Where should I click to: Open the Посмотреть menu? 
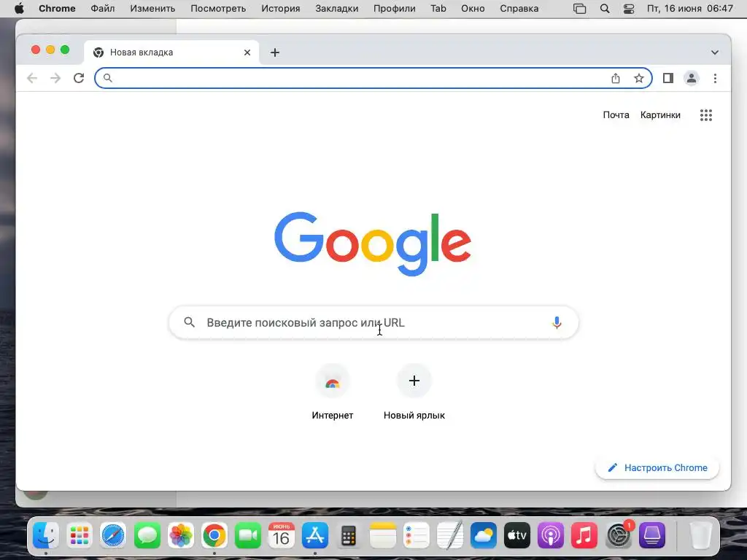coord(218,9)
